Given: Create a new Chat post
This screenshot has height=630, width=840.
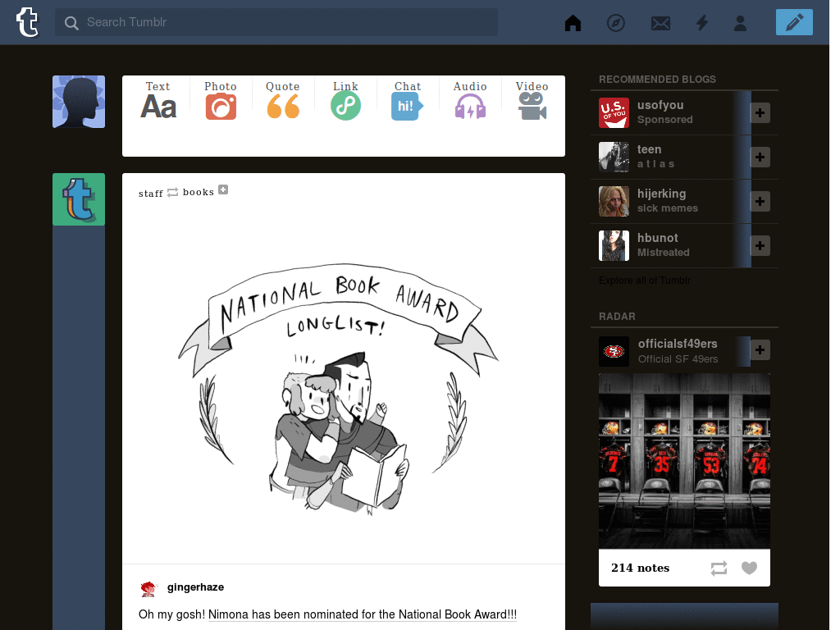Looking at the screenshot, I should point(407,100).
